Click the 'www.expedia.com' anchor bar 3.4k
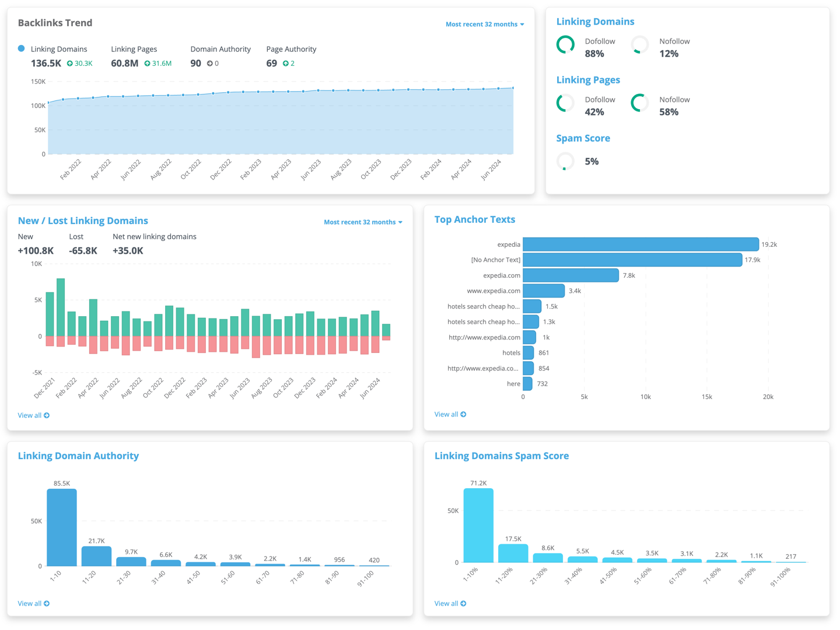This screenshot has height=630, width=840. tap(544, 290)
